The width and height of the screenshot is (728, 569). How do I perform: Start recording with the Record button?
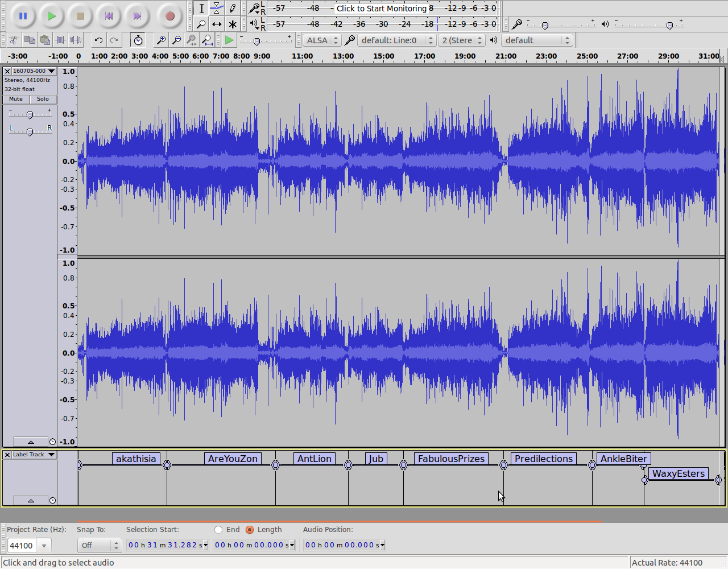tap(169, 16)
